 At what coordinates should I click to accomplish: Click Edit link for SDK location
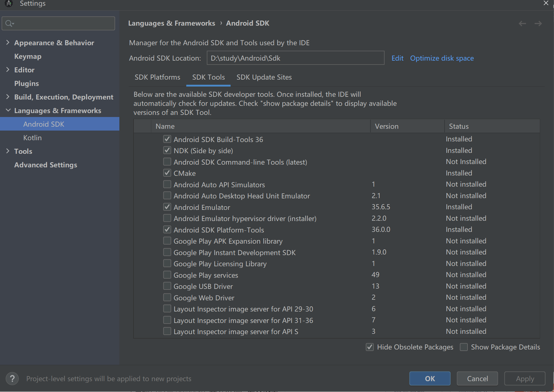(x=397, y=58)
